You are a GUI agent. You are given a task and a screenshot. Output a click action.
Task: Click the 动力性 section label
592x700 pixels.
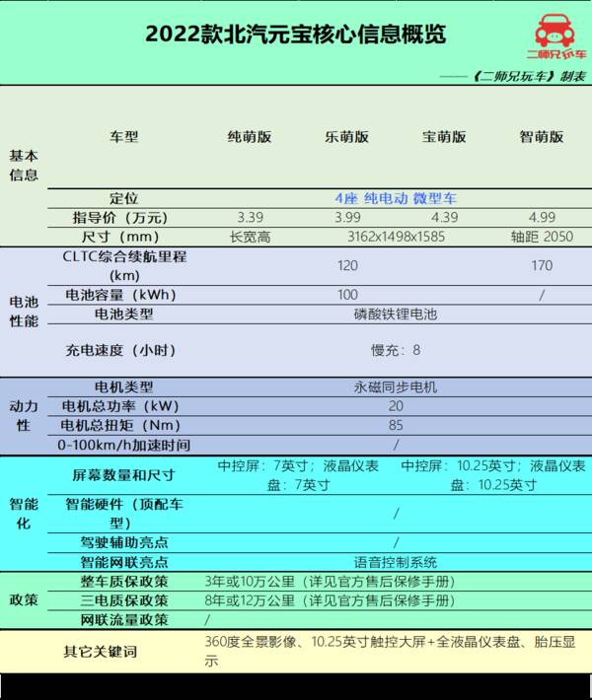[x=24, y=416]
